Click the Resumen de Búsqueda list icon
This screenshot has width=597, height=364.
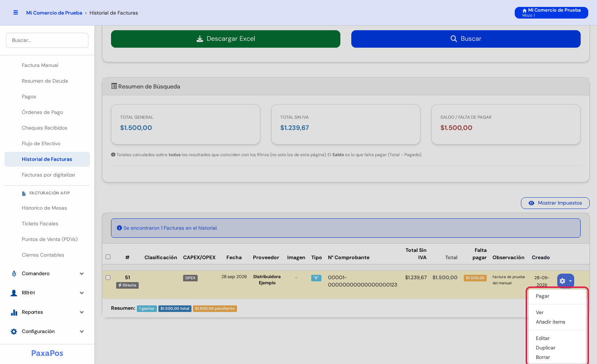pos(114,86)
